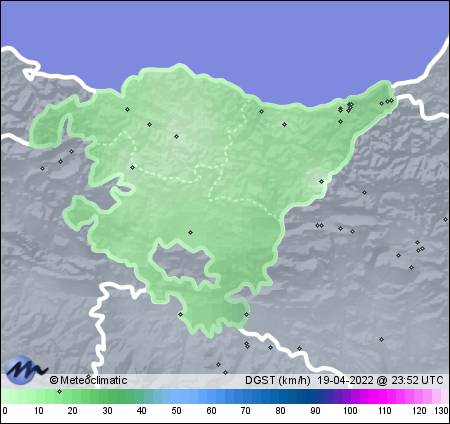The width and height of the screenshot is (450, 424).
Task: Select the station marker just above the gray enclave
Action: (190, 232)
